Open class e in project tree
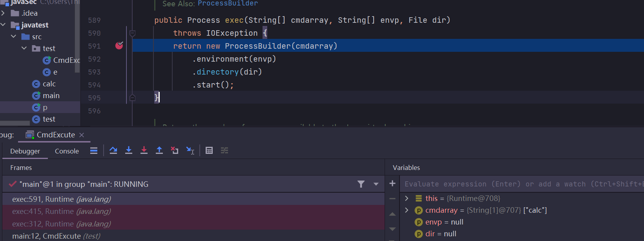 [50, 72]
